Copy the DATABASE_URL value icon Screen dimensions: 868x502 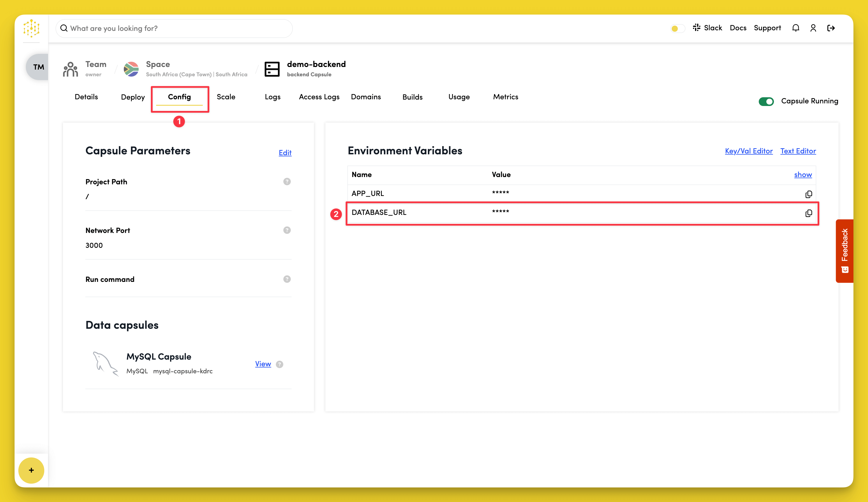(x=808, y=213)
